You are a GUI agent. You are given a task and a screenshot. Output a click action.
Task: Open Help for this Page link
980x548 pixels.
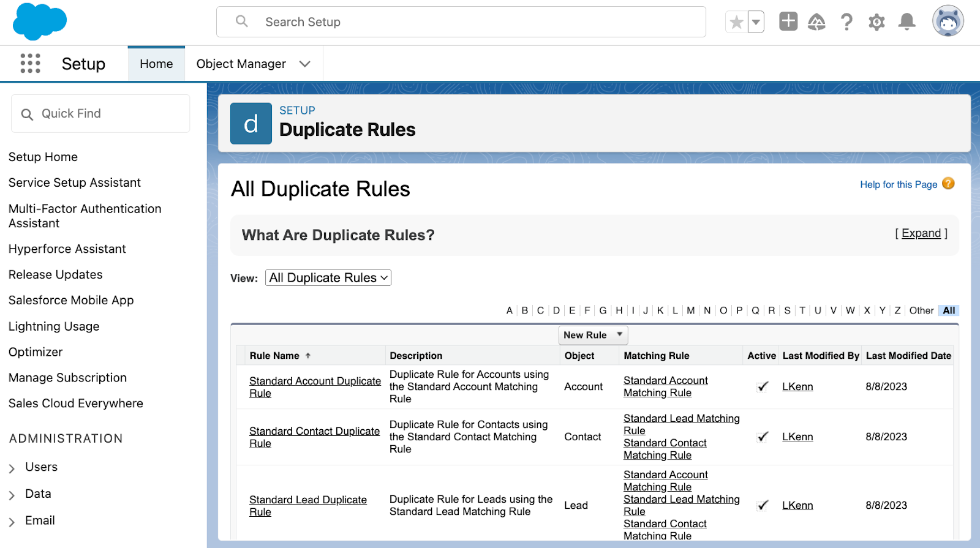(899, 184)
